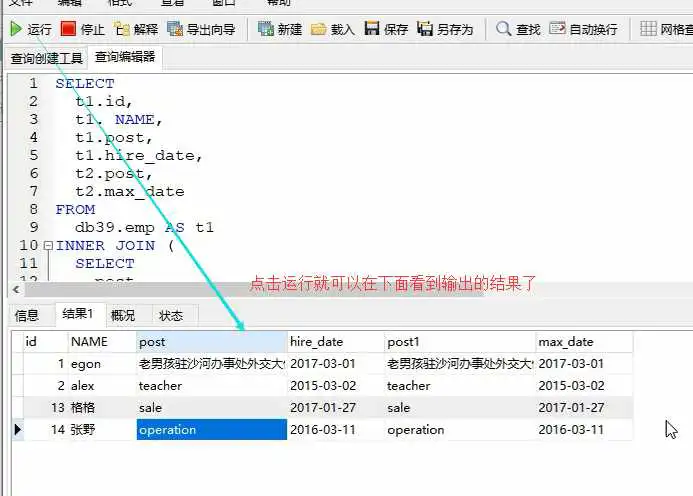This screenshot has height=496, width=693.
Task: Open Find (查找) magnifier tool
Action: pyautogui.click(x=504, y=29)
